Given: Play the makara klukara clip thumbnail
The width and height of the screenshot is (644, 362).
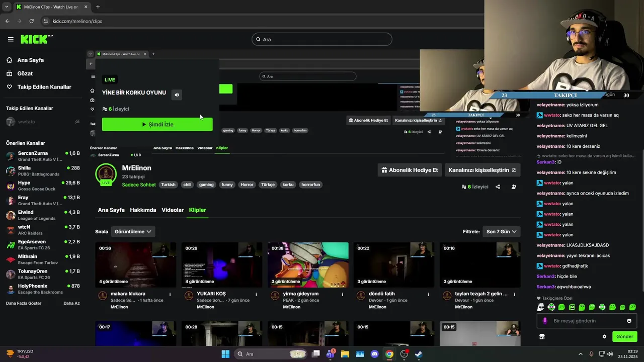Looking at the screenshot, I should coord(135,265).
